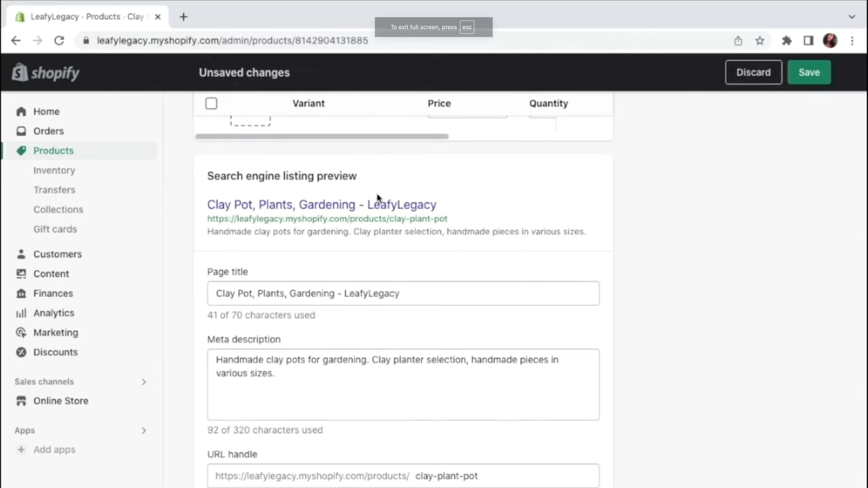Click the Customers person icon
The width and height of the screenshot is (868, 488).
(21, 254)
